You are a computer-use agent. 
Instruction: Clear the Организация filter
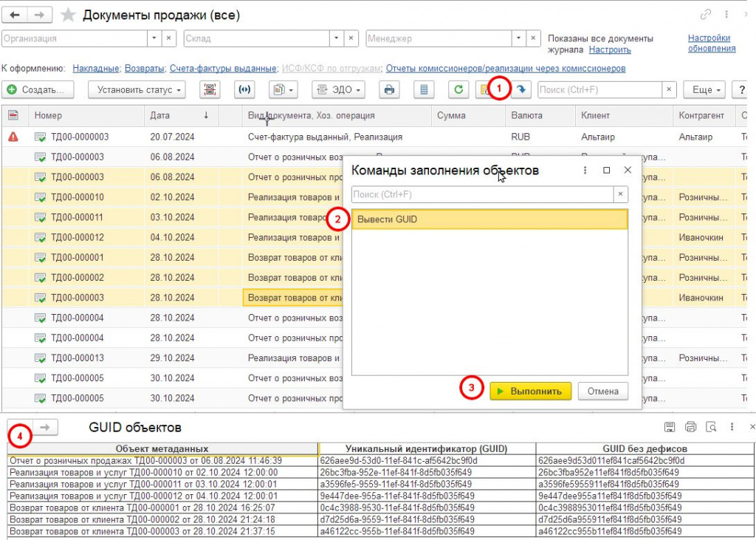coord(169,38)
